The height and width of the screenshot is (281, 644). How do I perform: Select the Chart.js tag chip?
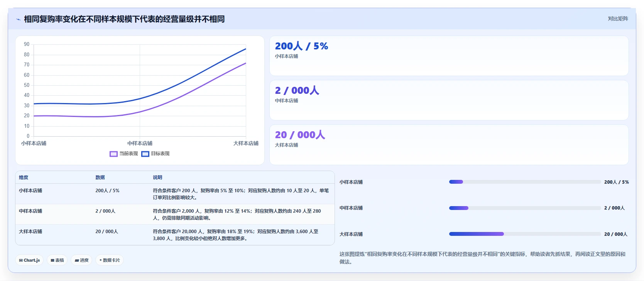(x=29, y=260)
